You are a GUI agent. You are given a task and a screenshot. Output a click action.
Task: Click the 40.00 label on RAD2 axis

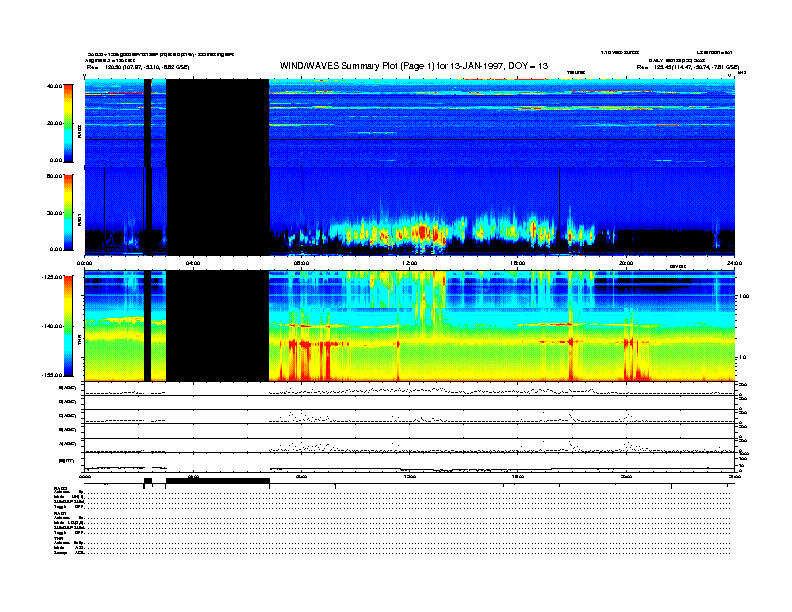(53, 86)
